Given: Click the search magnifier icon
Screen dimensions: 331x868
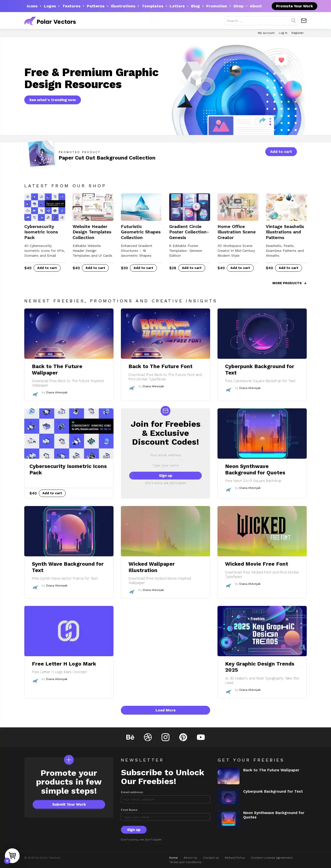Looking at the screenshot, I should click(x=293, y=21).
